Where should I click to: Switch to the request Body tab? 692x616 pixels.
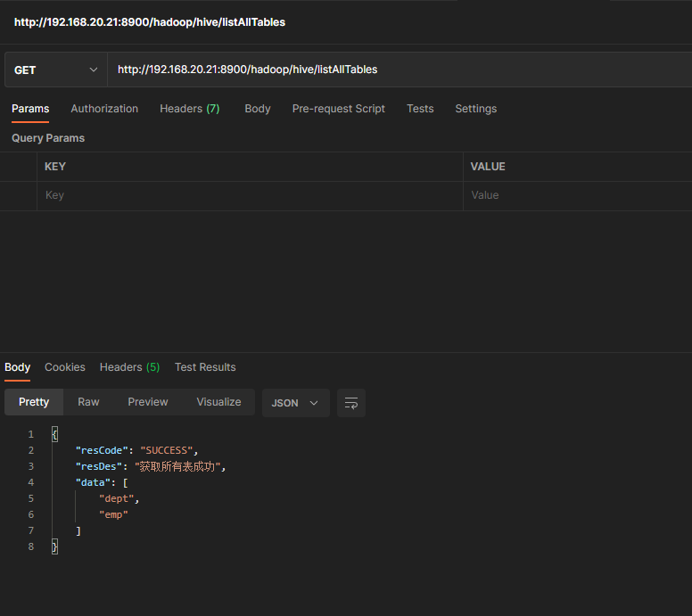(258, 109)
